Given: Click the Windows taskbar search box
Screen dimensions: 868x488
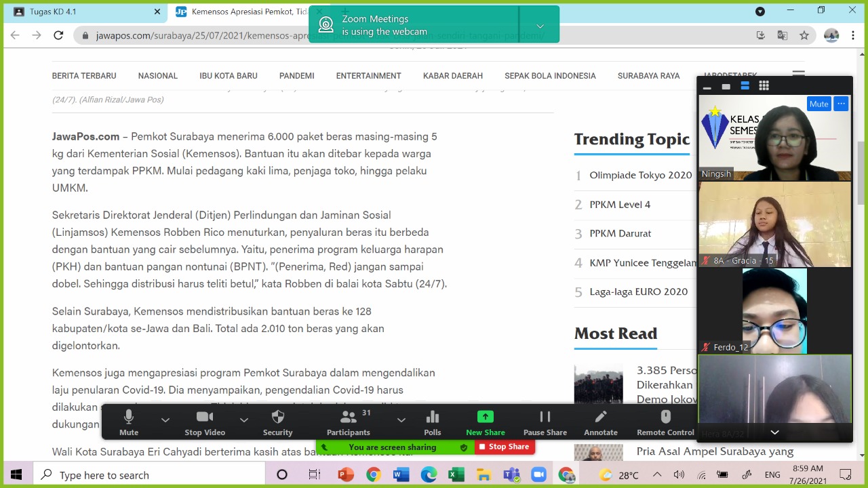Looking at the screenshot, I should pos(149,475).
